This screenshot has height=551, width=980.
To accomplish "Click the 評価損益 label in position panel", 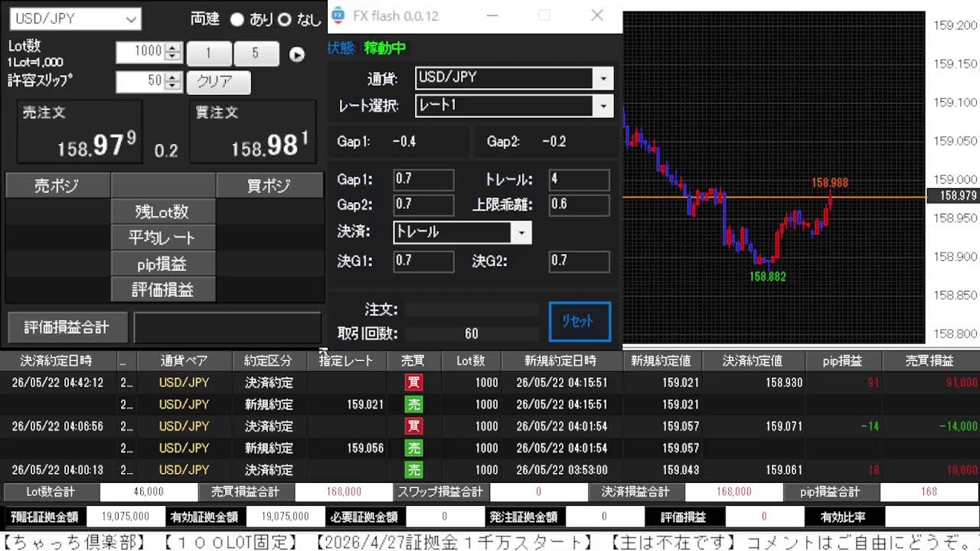I will 163,289.
